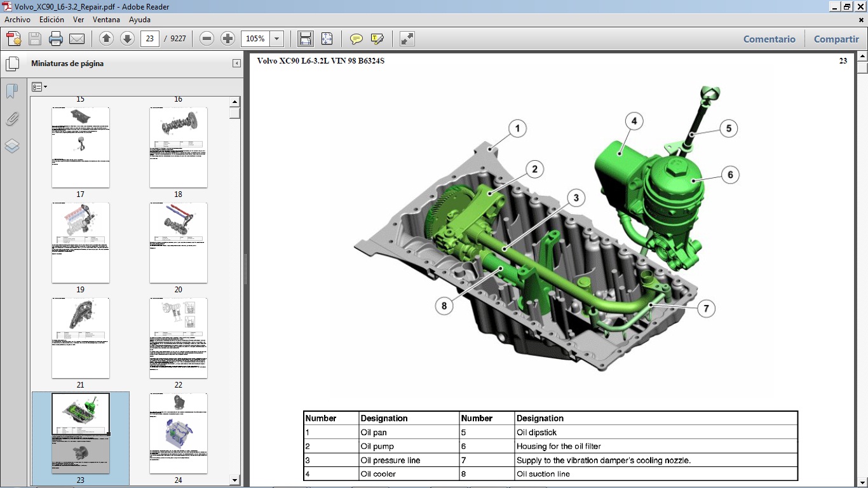The height and width of the screenshot is (488, 868).
Task: Open the zoom level dropdown arrow
Action: (276, 39)
